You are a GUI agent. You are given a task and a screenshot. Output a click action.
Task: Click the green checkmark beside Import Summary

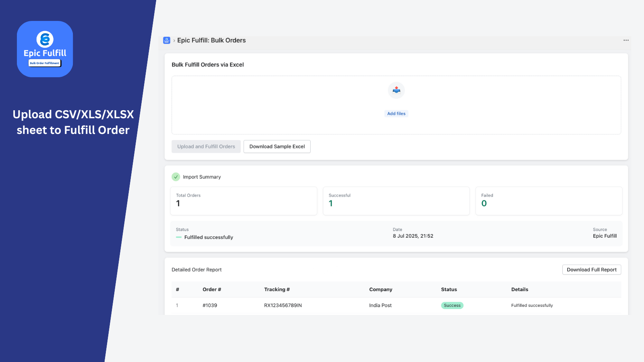(x=175, y=177)
